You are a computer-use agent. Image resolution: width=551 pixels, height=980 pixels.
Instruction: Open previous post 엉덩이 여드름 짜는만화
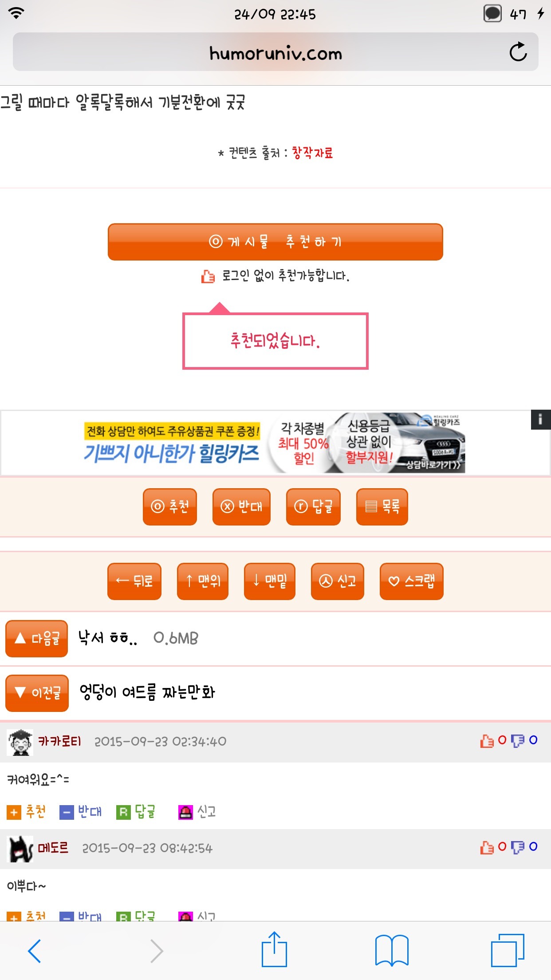(x=147, y=692)
